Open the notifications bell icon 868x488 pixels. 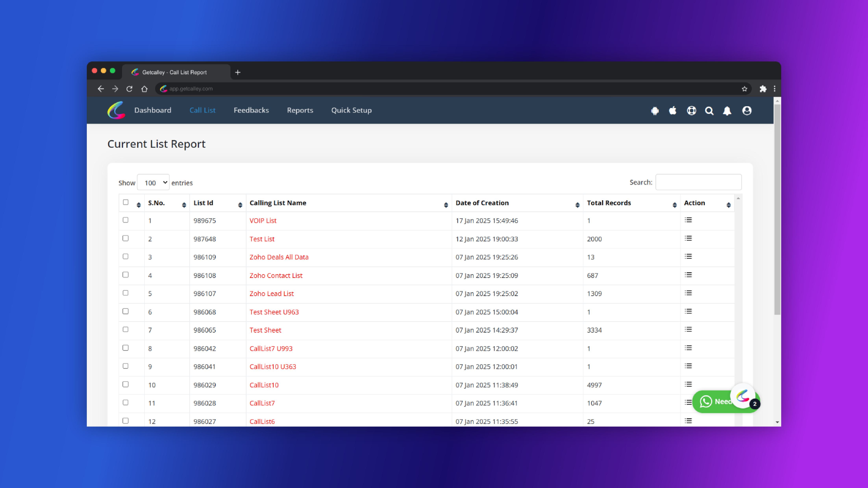pos(727,111)
